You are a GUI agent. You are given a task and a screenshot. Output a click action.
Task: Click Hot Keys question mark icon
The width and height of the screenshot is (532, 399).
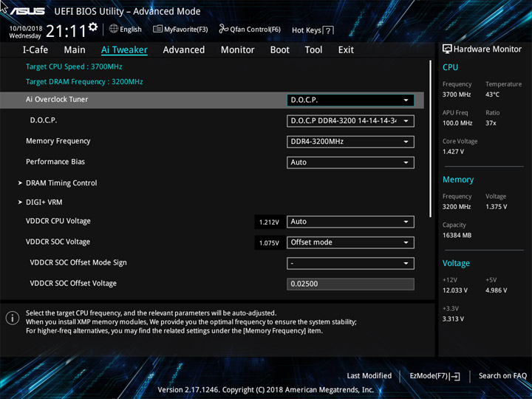click(328, 30)
